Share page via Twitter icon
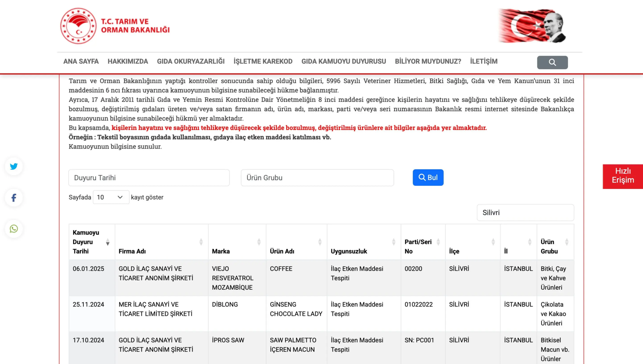 pyautogui.click(x=14, y=166)
